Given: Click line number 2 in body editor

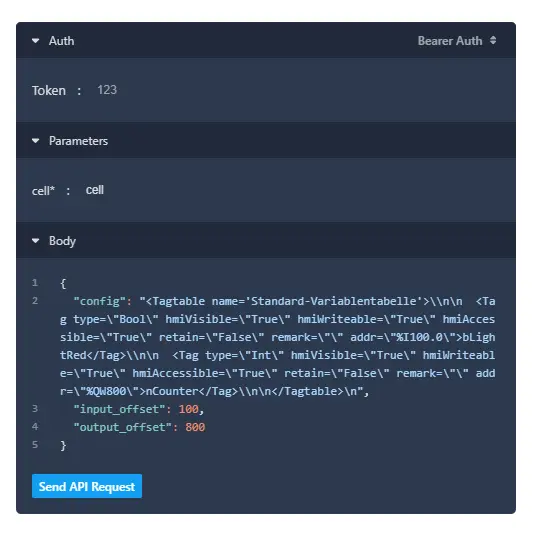Looking at the screenshot, I should (x=35, y=301).
